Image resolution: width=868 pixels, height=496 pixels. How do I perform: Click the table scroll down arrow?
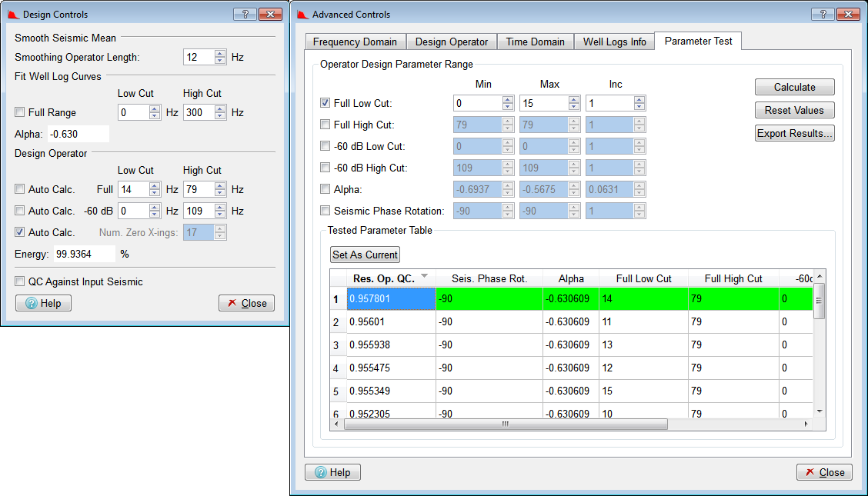820,411
